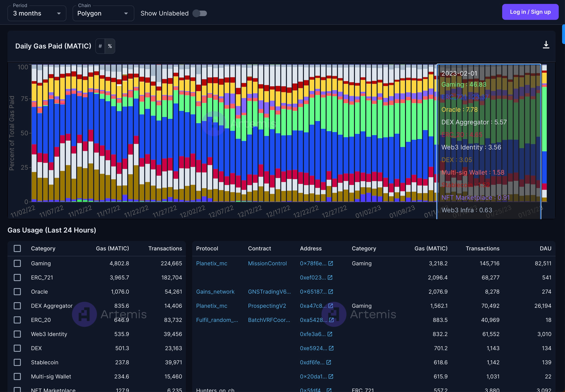Viewport: 565px width, 392px height.
Task: Switch chart to percent (%) view
Action: [110, 46]
